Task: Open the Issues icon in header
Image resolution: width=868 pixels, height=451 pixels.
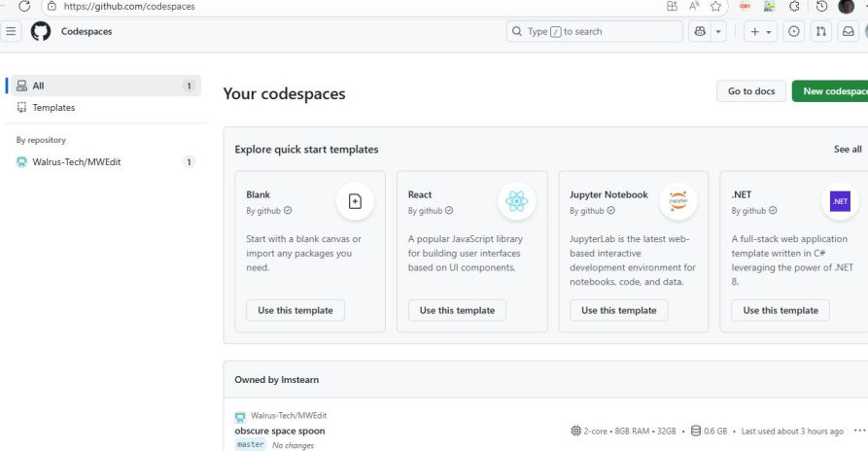Action: (x=792, y=31)
